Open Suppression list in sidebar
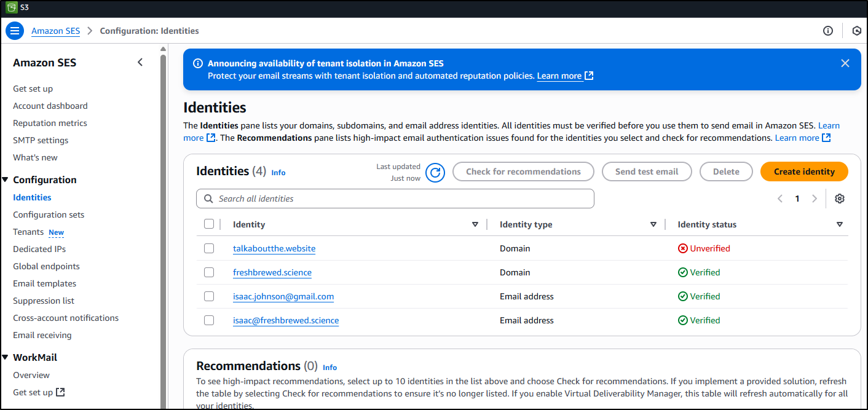The image size is (868, 410). click(44, 301)
